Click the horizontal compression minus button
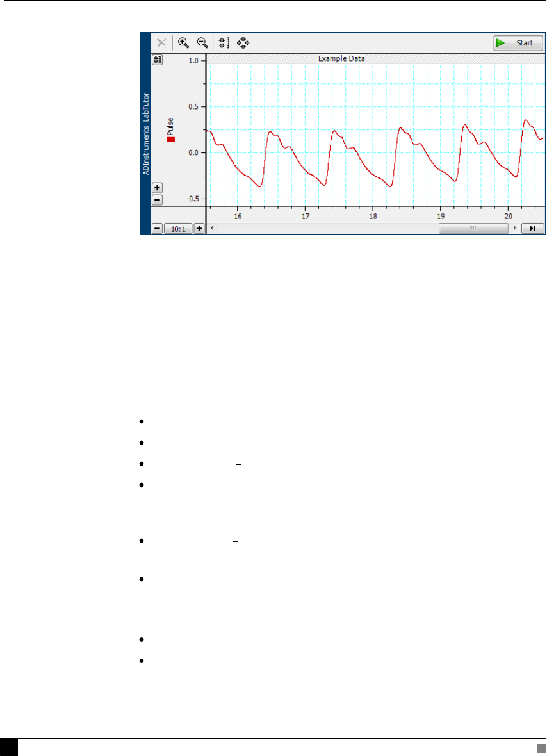Image resolution: width=547 pixels, height=756 pixels. point(157,229)
